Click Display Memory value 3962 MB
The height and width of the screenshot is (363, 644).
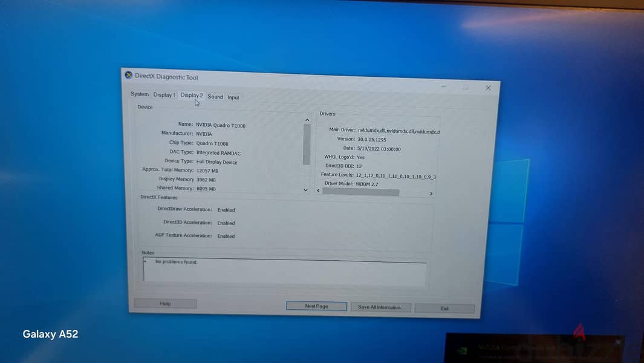pyautogui.click(x=206, y=180)
